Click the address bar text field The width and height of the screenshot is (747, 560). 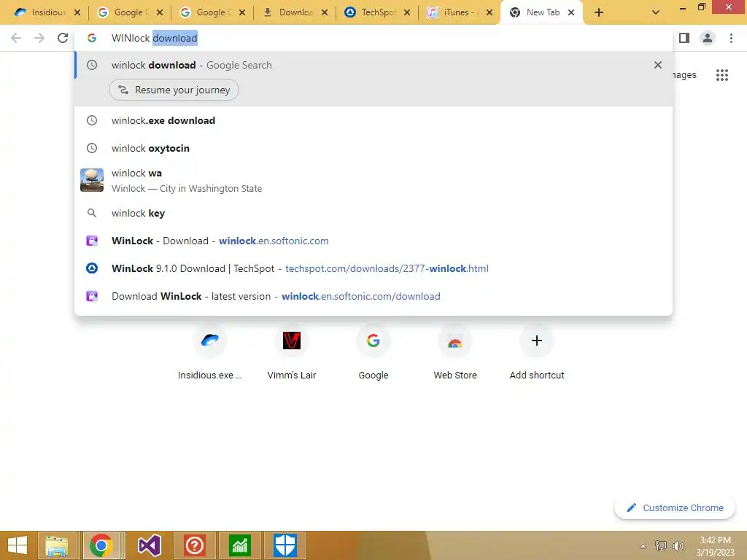373,38
